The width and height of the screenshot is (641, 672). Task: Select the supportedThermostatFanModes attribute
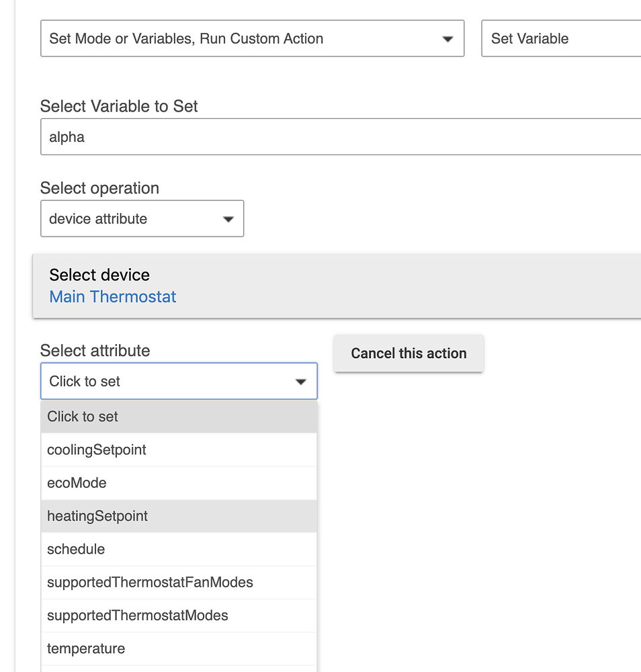click(179, 583)
